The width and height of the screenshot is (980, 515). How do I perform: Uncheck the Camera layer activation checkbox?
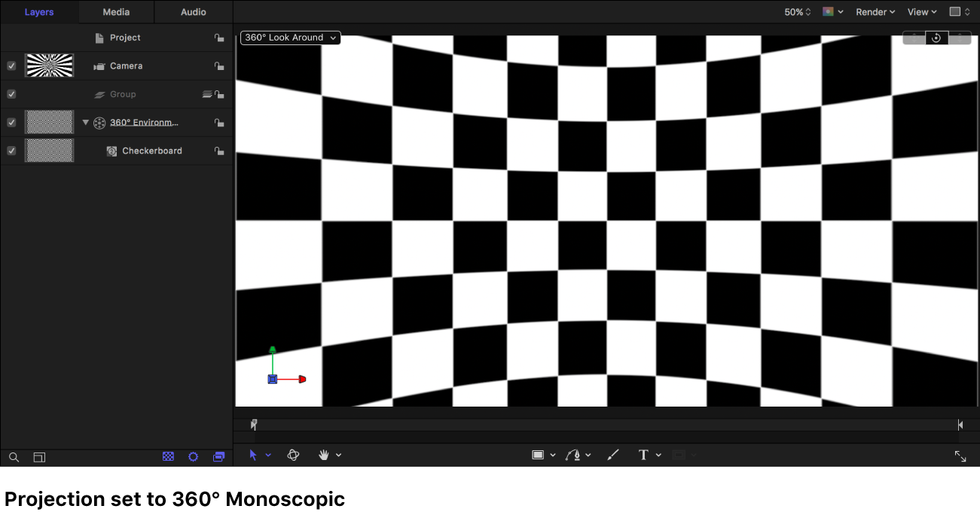pyautogui.click(x=11, y=66)
